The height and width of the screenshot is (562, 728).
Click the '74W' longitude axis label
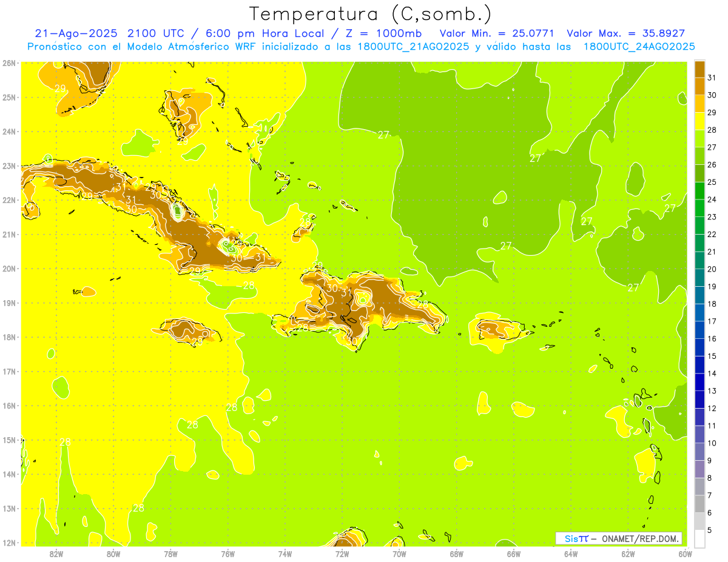pyautogui.click(x=285, y=554)
